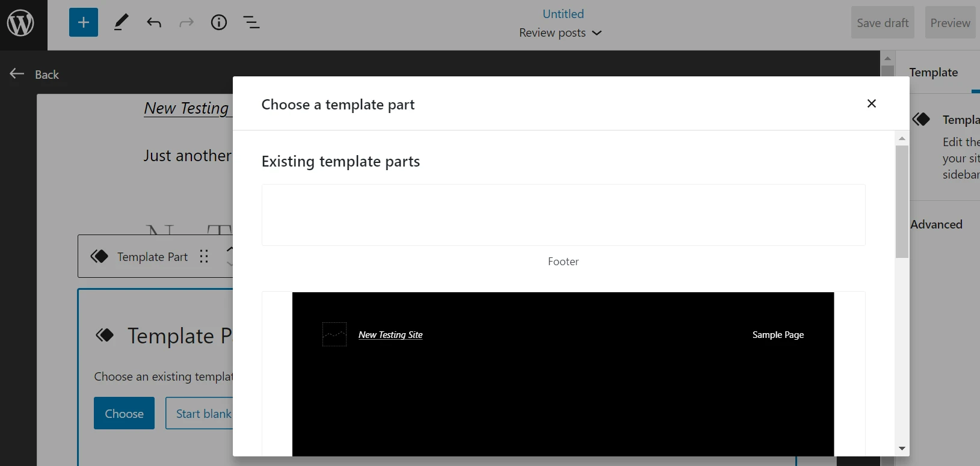
Task: Open the List View icon
Action: (x=251, y=23)
